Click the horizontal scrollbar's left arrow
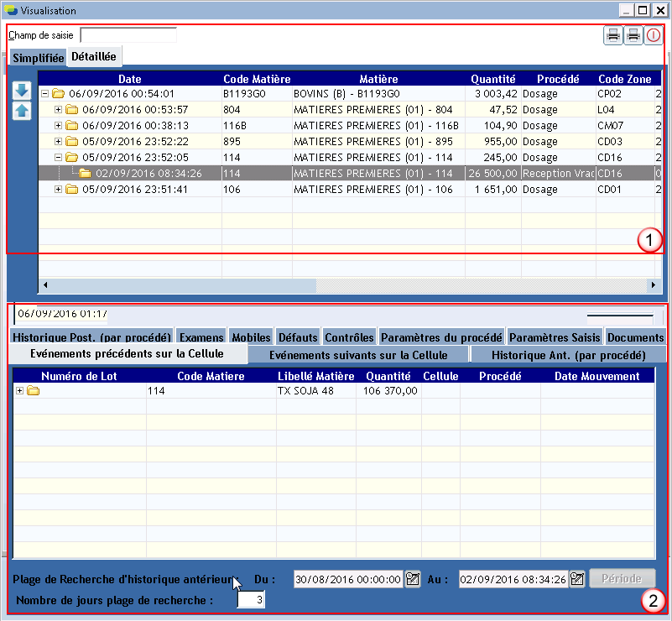This screenshot has width=672, height=621. pyautogui.click(x=45, y=284)
